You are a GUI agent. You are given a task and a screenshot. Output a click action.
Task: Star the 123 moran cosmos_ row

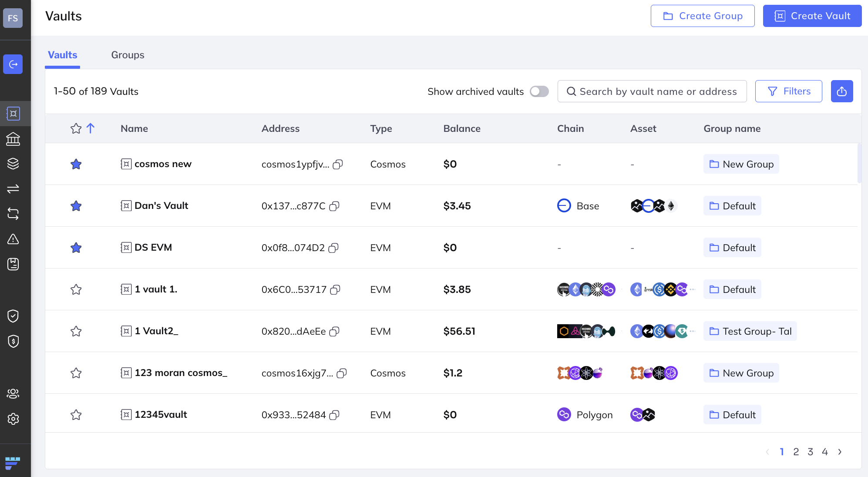tap(76, 373)
